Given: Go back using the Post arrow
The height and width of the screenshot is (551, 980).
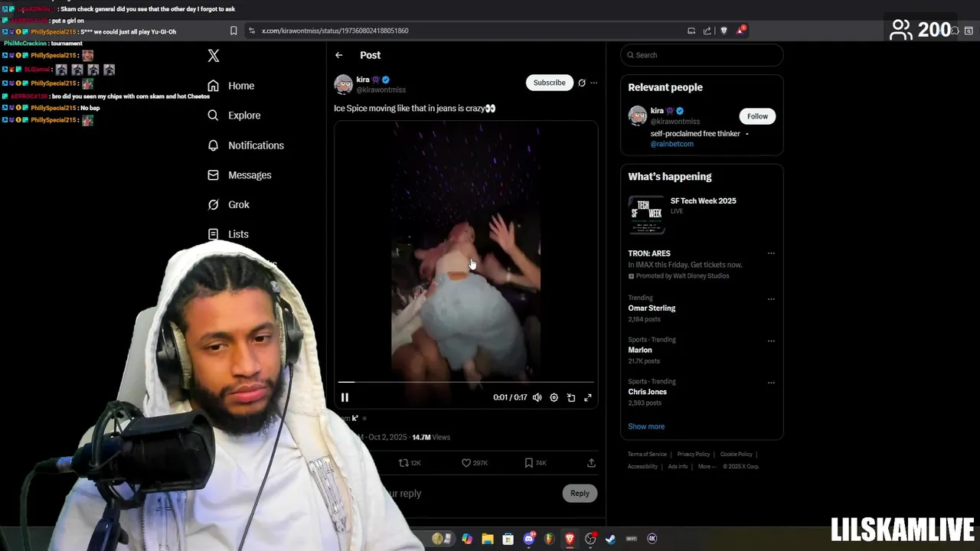Looking at the screenshot, I should pos(338,55).
